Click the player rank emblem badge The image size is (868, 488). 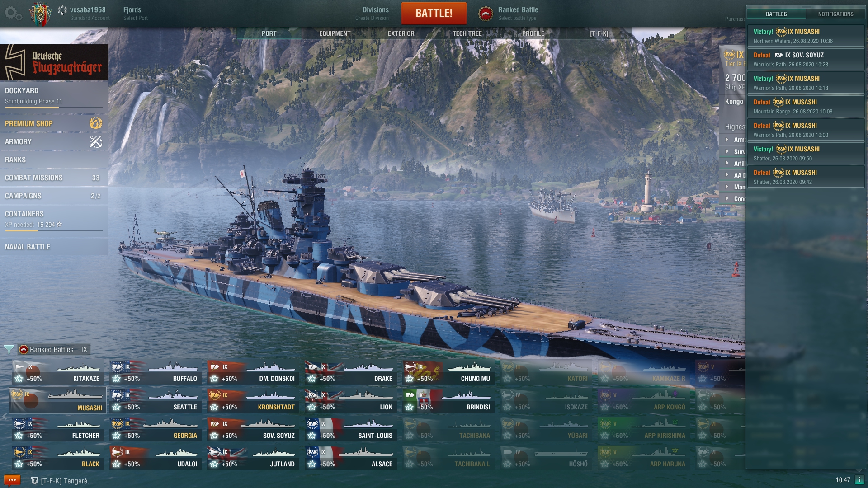(x=40, y=14)
